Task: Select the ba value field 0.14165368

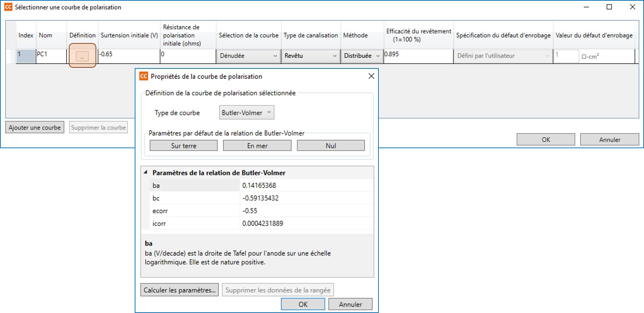Action: 306,185
